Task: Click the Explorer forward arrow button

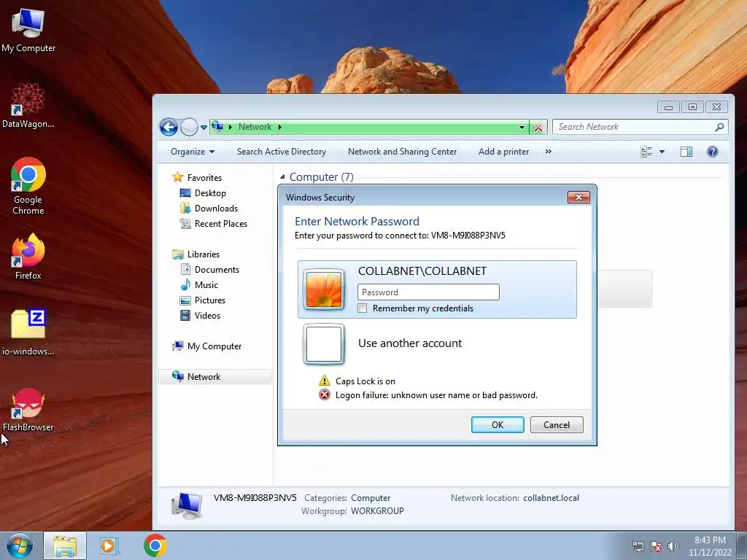Action: click(189, 127)
